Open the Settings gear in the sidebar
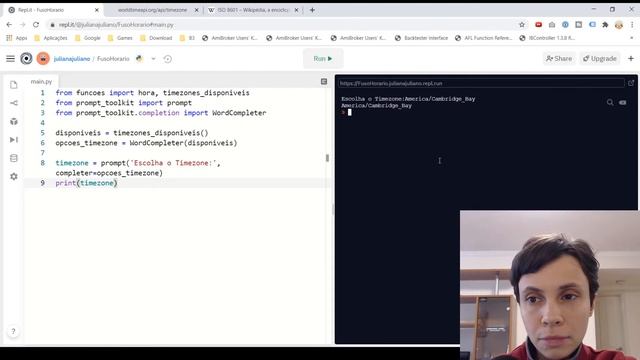Screen dimensions: 640x360 tap(14, 176)
